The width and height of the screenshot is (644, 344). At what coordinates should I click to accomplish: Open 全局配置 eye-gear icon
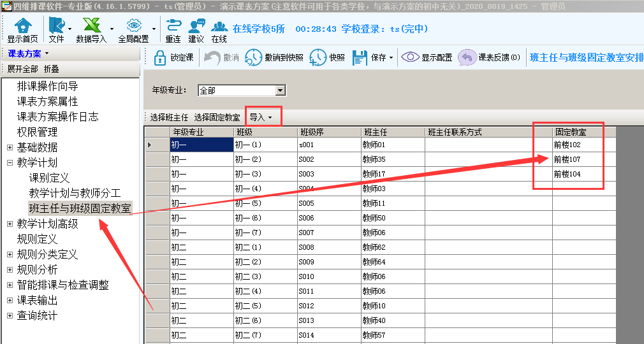133,25
